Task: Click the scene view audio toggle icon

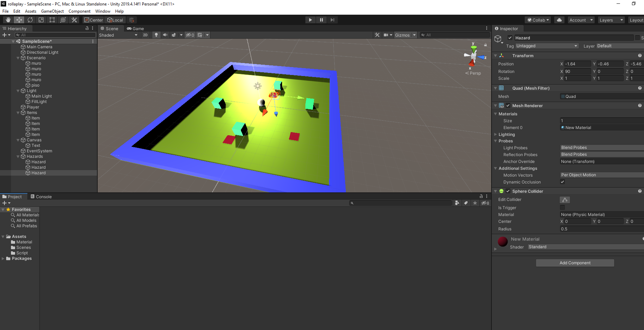Action: [166, 35]
